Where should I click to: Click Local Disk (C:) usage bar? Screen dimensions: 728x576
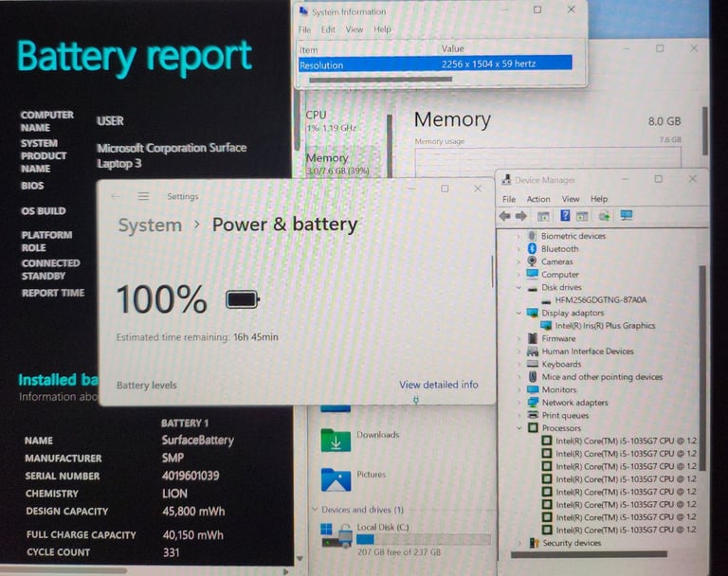click(x=423, y=539)
